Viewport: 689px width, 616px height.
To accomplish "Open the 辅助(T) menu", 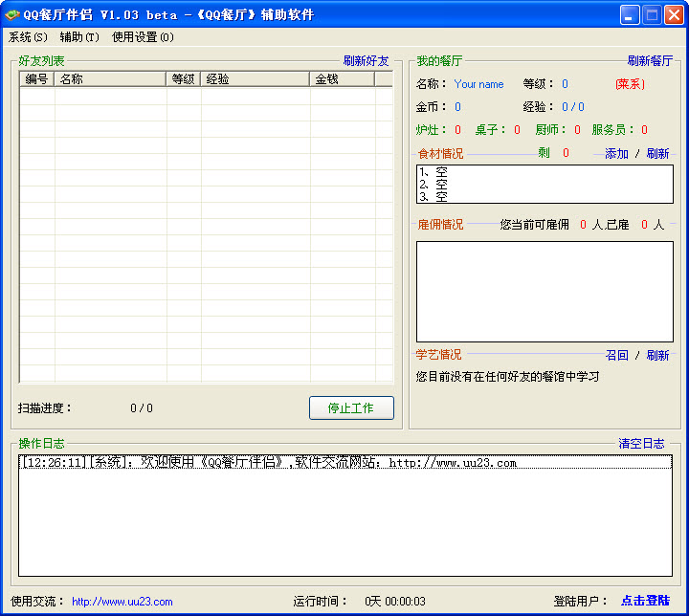I will point(78,37).
